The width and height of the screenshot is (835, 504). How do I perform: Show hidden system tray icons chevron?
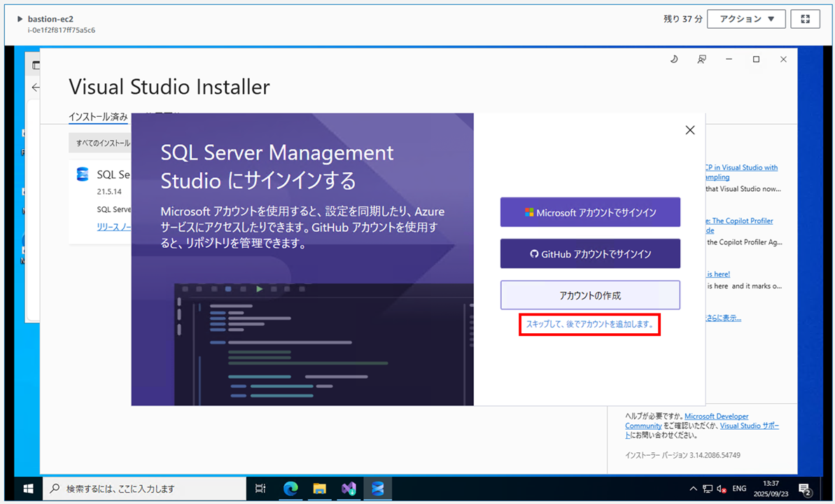[x=693, y=489]
